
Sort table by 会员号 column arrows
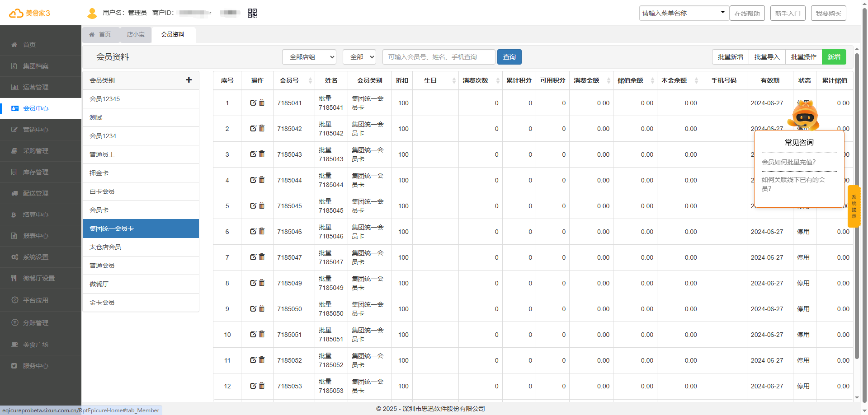pyautogui.click(x=310, y=80)
